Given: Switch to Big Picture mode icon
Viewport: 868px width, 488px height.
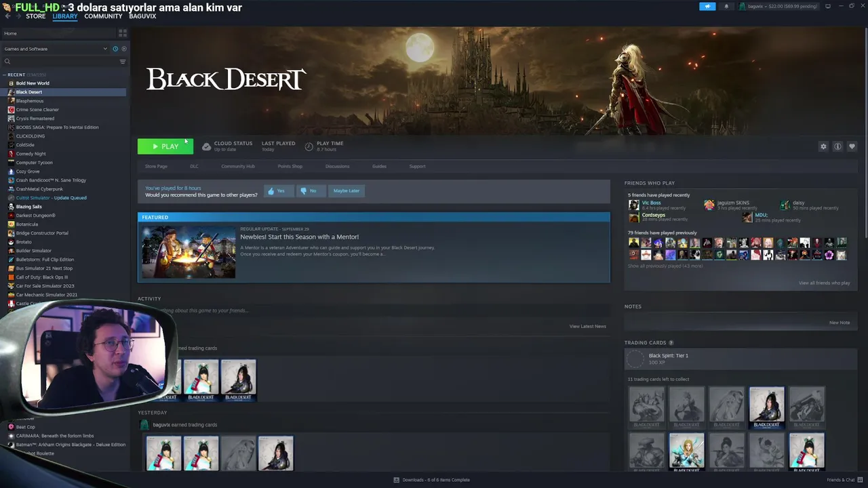Looking at the screenshot, I should click(x=828, y=6).
